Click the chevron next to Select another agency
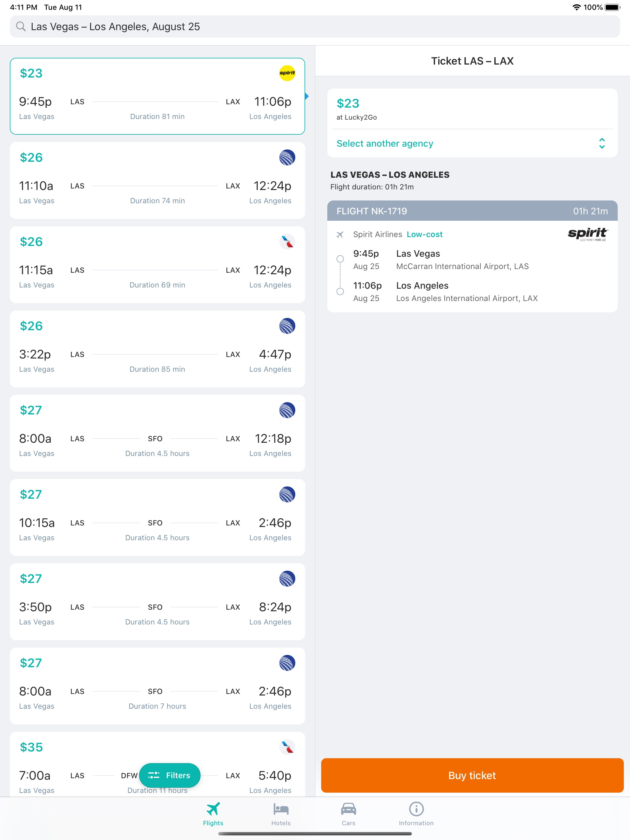The height and width of the screenshot is (840, 630). tap(602, 144)
